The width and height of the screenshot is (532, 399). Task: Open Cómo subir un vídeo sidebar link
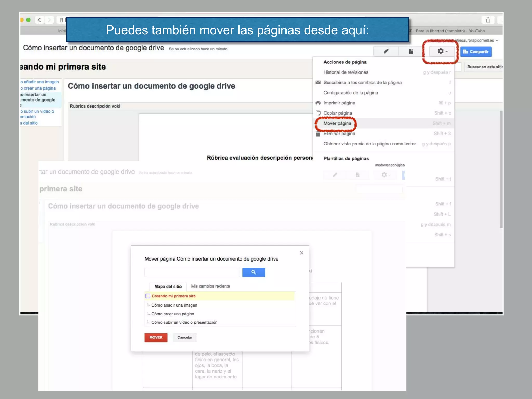(37, 114)
